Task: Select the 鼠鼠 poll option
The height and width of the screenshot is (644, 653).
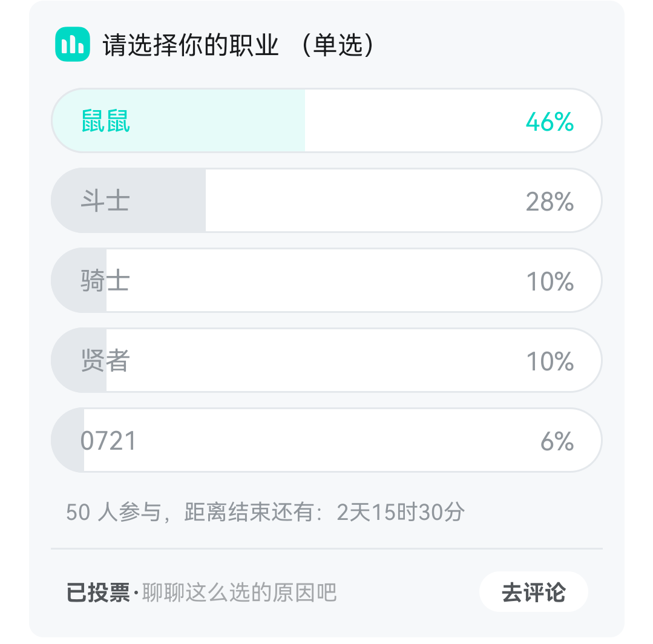Action: [327, 120]
